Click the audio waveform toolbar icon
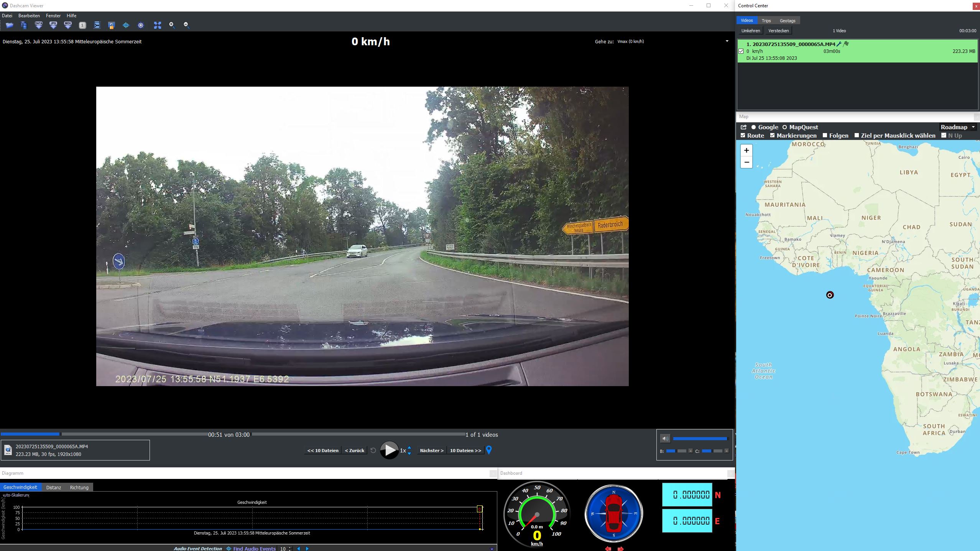The image size is (980, 551). 126,25
